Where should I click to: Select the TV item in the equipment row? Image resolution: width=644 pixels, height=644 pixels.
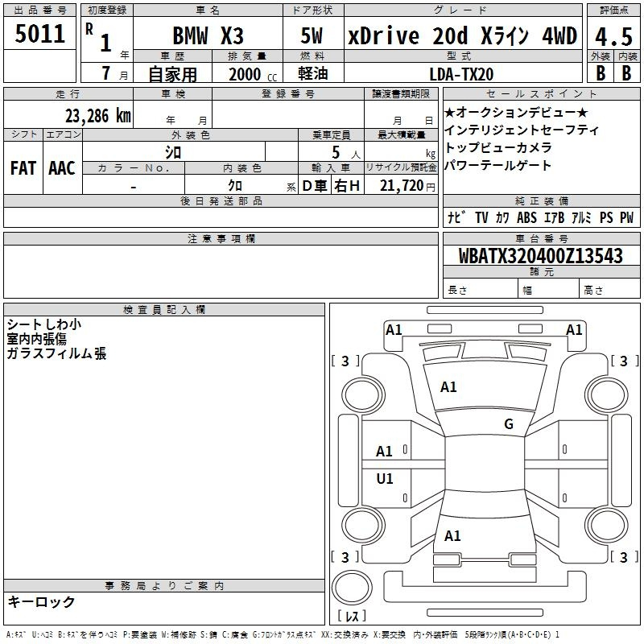481,217
